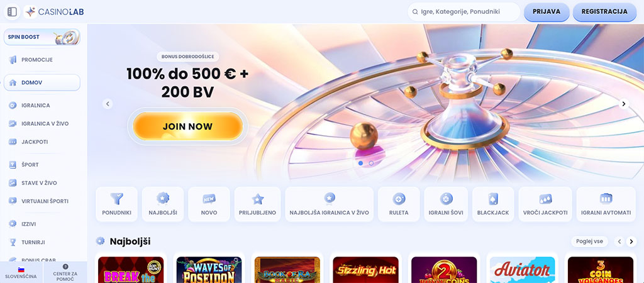The height and width of the screenshot is (283, 644).
Task: Go to the previous banner slide
Action: click(108, 104)
